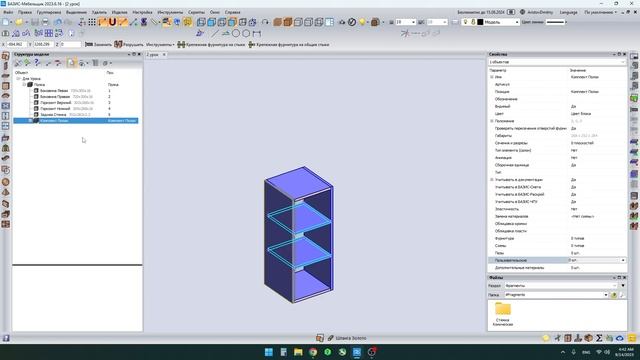Open the Language menu item

coord(568,12)
